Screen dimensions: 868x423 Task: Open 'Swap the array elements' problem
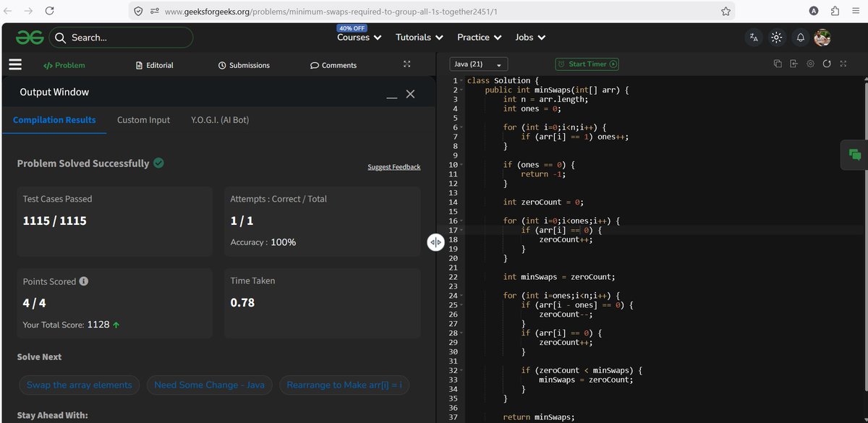[79, 385]
